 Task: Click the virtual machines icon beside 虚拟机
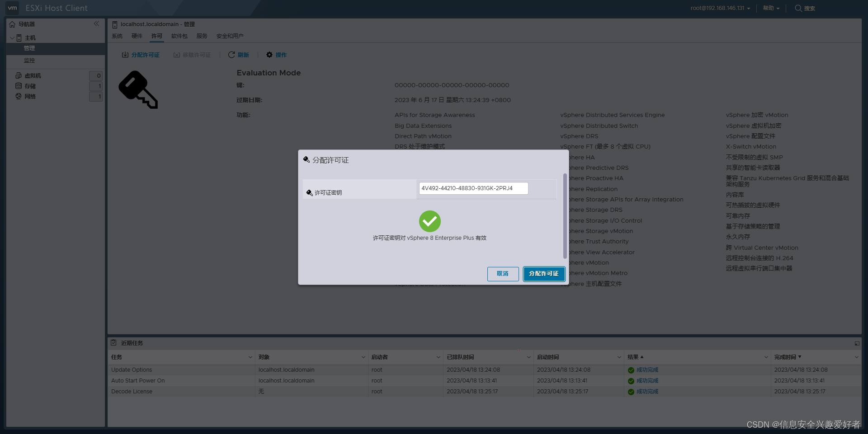point(19,75)
